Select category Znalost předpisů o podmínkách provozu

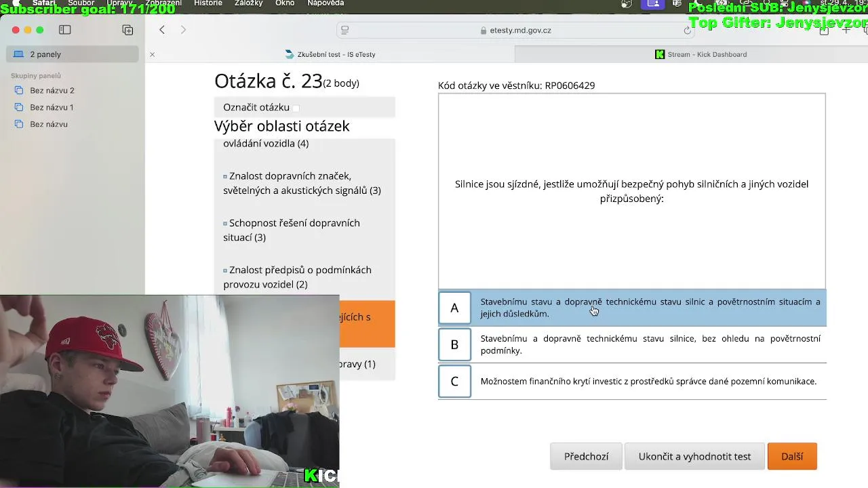298,277
